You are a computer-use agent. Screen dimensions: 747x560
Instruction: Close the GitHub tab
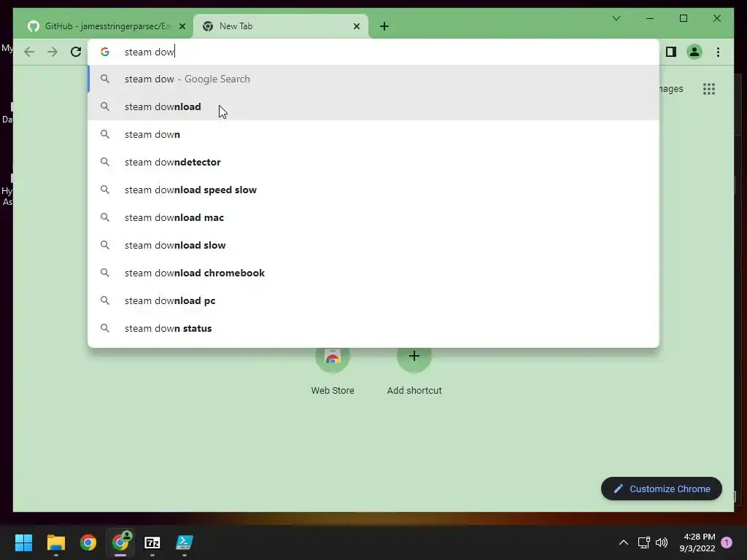182,26
